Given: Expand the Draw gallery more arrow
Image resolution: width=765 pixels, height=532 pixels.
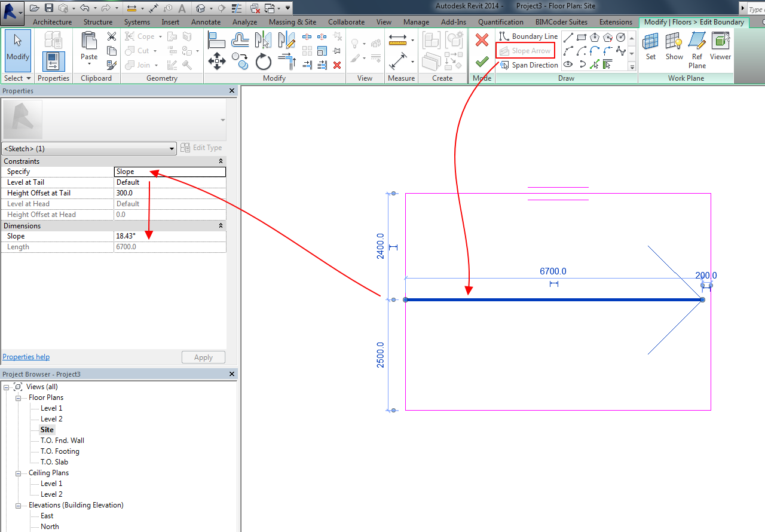Looking at the screenshot, I should coord(633,67).
